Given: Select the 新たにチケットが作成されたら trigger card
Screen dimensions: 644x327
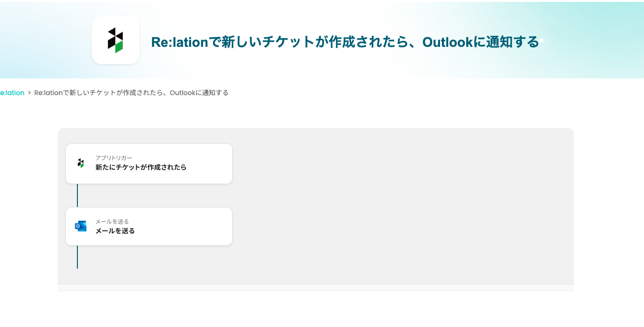Looking at the screenshot, I should pyautogui.click(x=205, y=163).
